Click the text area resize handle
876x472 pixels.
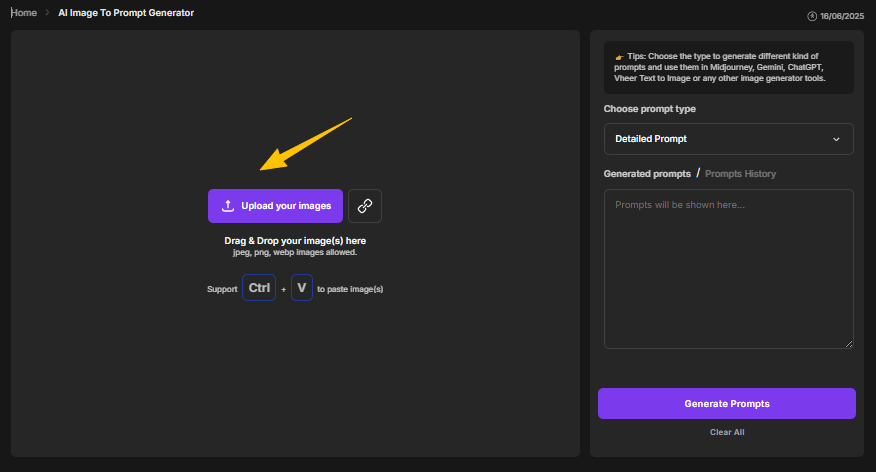849,344
